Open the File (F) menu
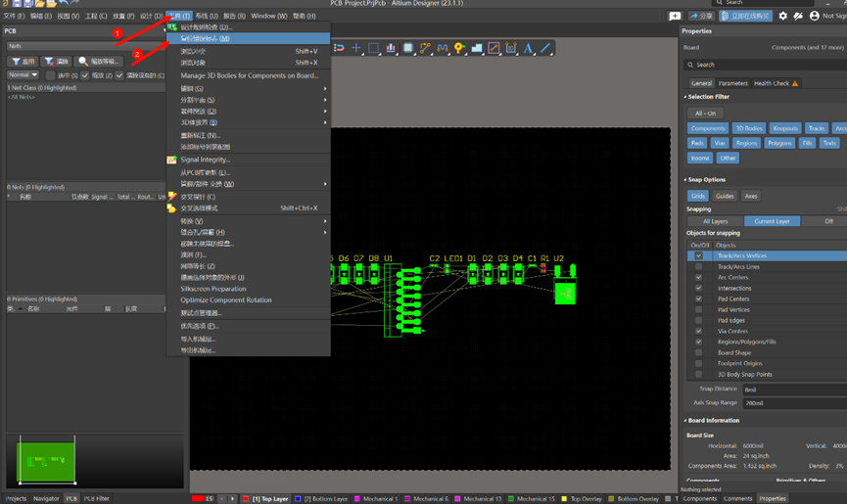The height and width of the screenshot is (504, 847). [14, 16]
